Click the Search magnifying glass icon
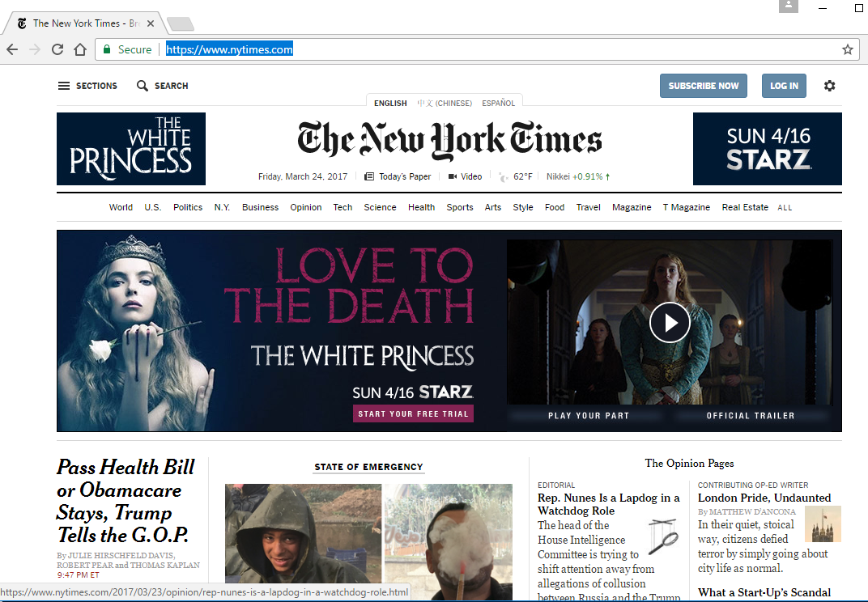Viewport: 868px width, 602px height. (143, 86)
